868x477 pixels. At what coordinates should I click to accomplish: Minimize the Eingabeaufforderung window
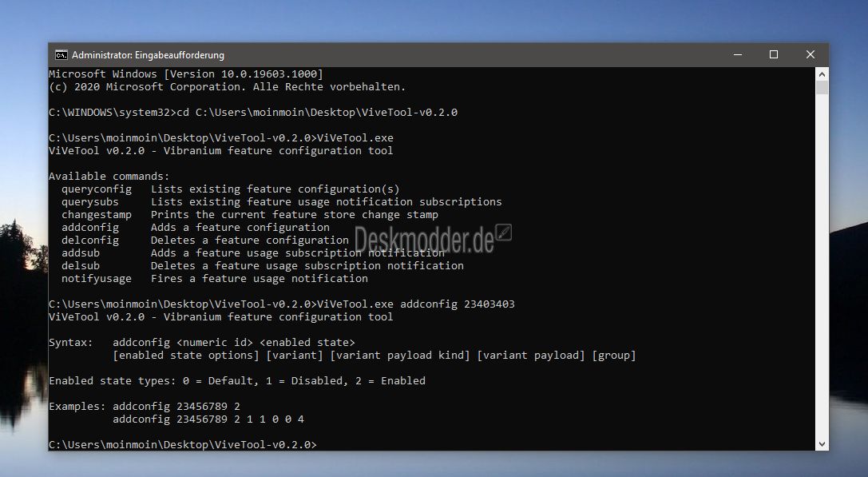point(738,55)
